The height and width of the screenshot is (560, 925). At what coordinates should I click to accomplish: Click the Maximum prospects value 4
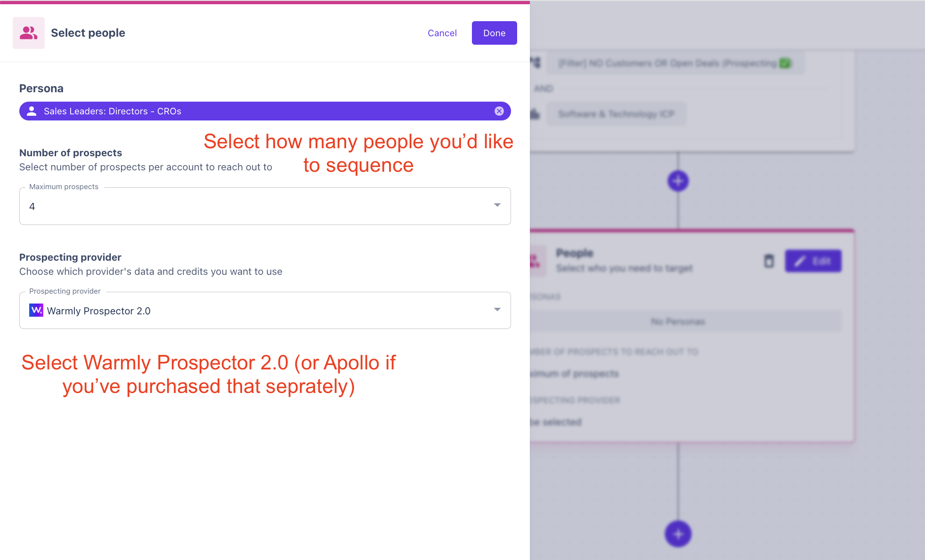32,207
